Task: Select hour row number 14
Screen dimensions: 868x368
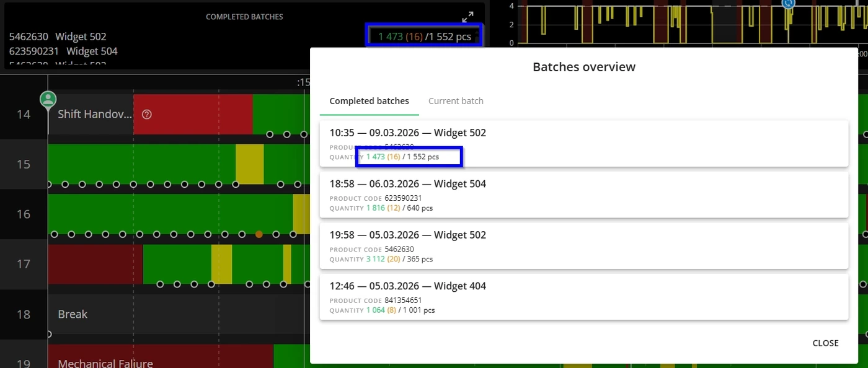Action: coord(24,114)
